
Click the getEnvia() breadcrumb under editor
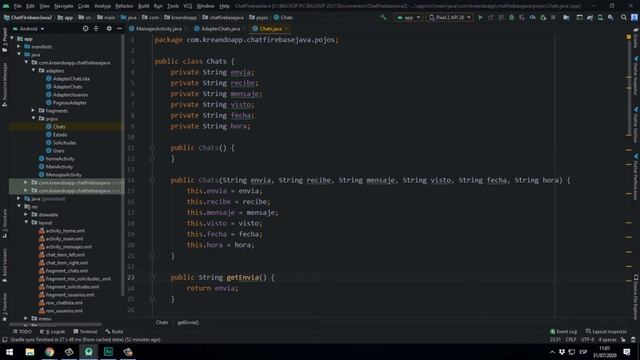click(188, 322)
